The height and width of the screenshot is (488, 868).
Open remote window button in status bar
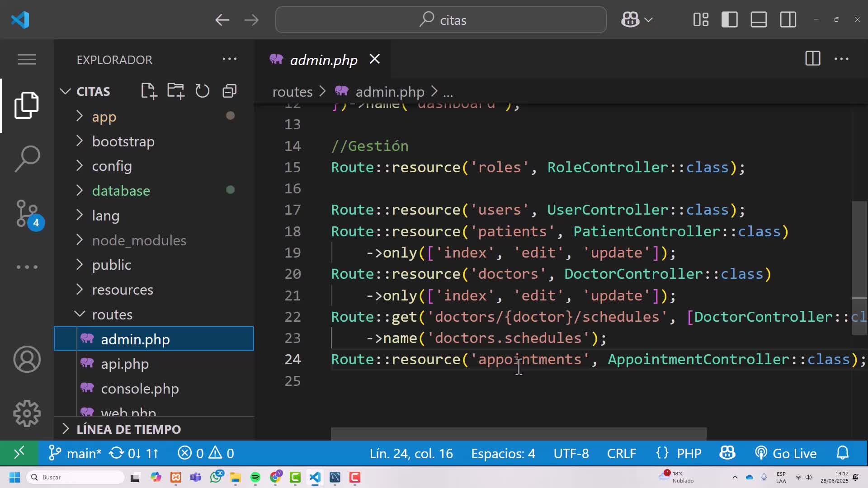(x=19, y=453)
